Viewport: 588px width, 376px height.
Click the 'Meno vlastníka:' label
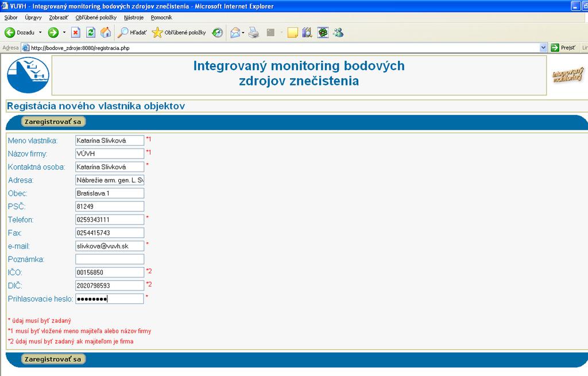33,141
